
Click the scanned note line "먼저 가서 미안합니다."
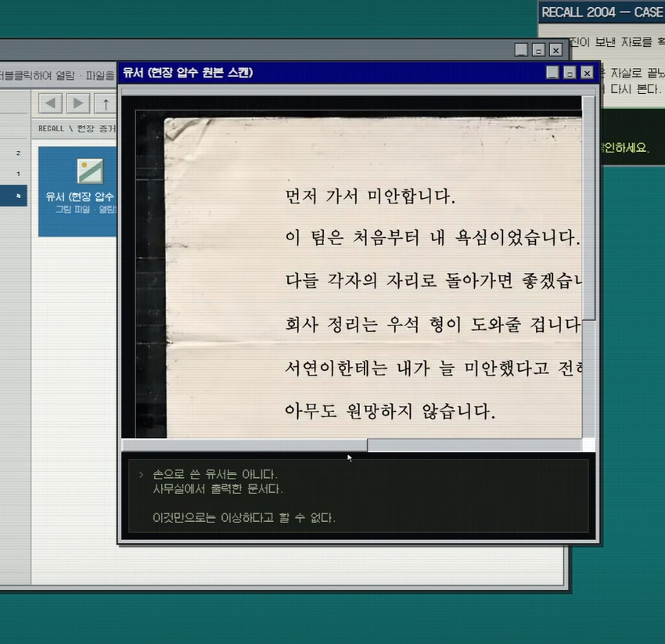coord(370,196)
